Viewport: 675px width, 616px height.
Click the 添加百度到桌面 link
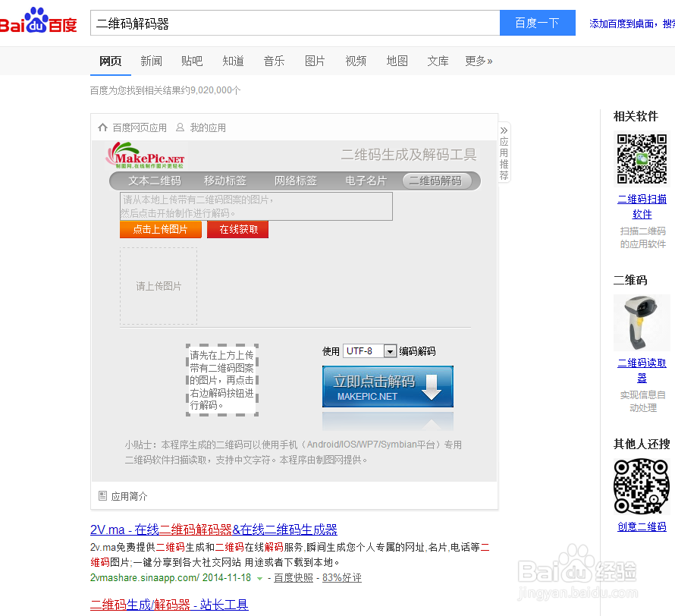pyautogui.click(x=621, y=24)
